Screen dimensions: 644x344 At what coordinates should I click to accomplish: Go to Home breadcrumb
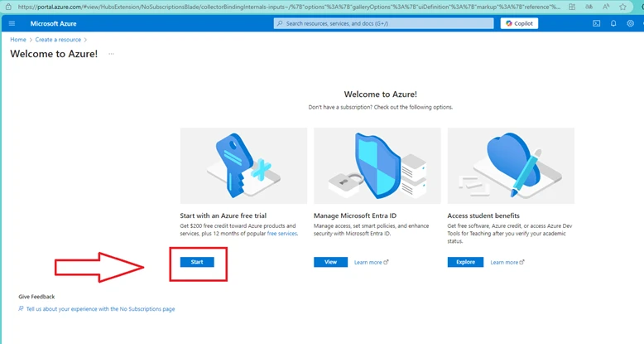18,40
